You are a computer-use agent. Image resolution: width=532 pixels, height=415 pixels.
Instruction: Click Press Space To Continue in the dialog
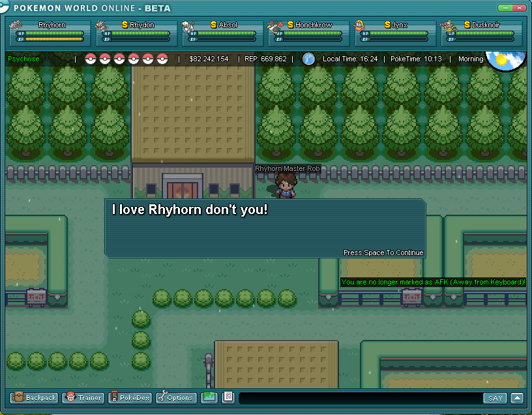point(383,253)
